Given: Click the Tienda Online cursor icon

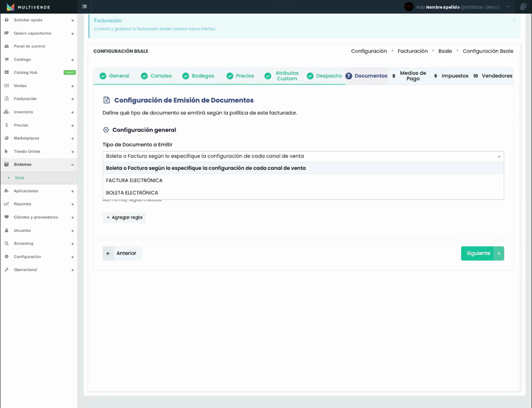Looking at the screenshot, I should 6,151.
